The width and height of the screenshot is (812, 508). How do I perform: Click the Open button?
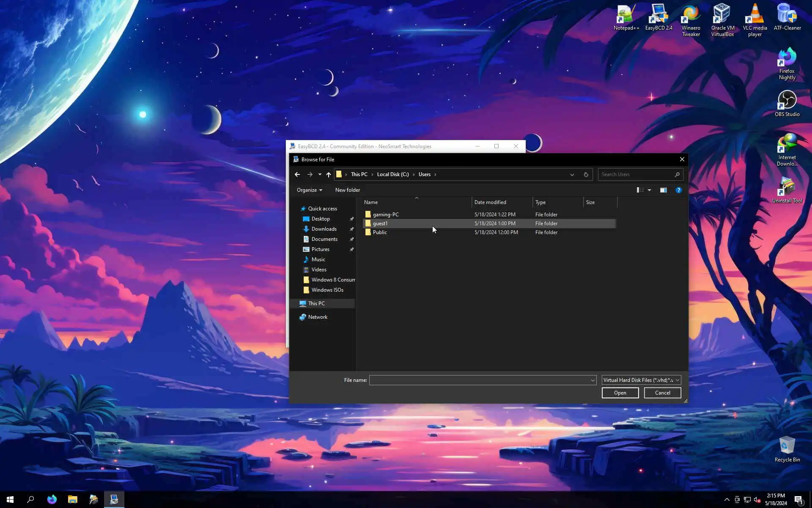(620, 393)
